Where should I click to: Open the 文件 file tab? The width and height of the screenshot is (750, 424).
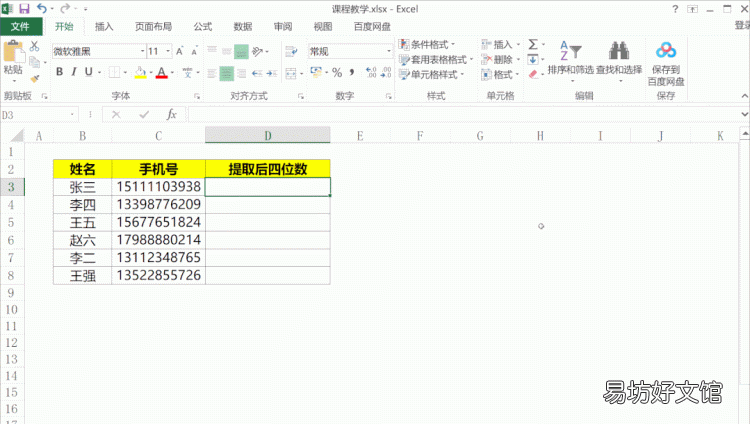(x=20, y=26)
